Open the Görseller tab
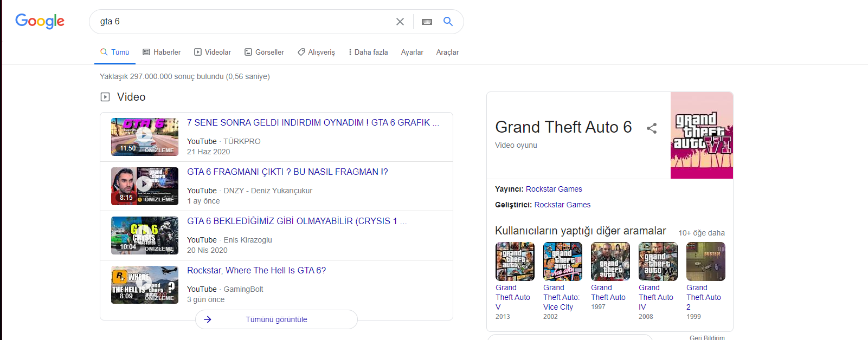 pos(264,52)
